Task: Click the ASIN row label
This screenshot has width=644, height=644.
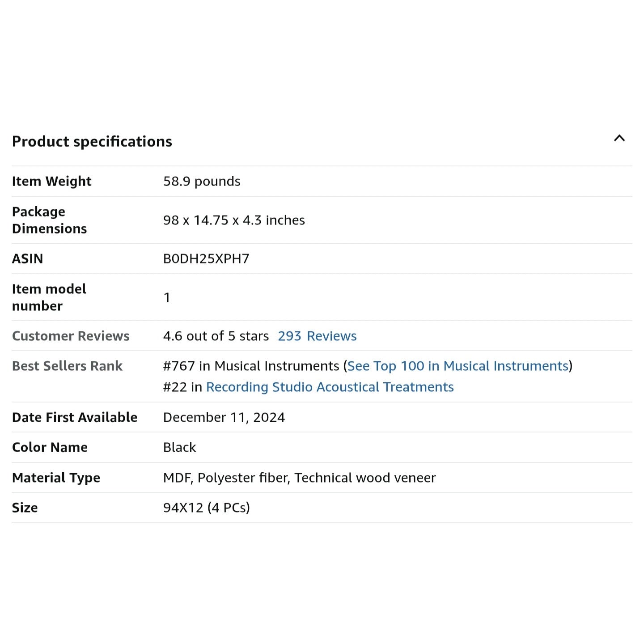Action: click(28, 258)
